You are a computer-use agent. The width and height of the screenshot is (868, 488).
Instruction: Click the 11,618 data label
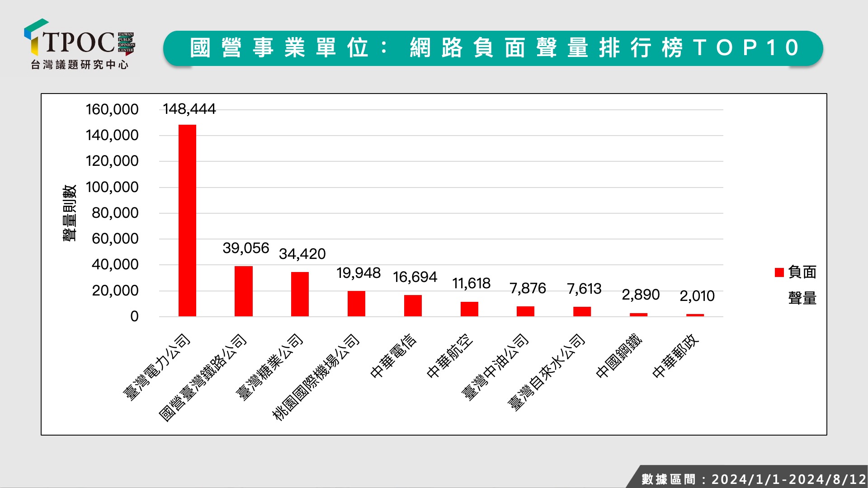(x=471, y=283)
